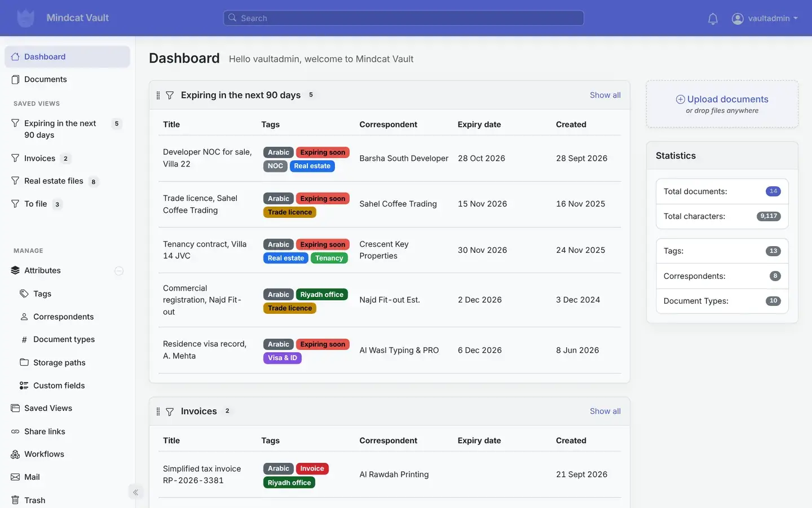This screenshot has height=508, width=812.
Task: Click the Saved Views window icon
Action: [15, 408]
